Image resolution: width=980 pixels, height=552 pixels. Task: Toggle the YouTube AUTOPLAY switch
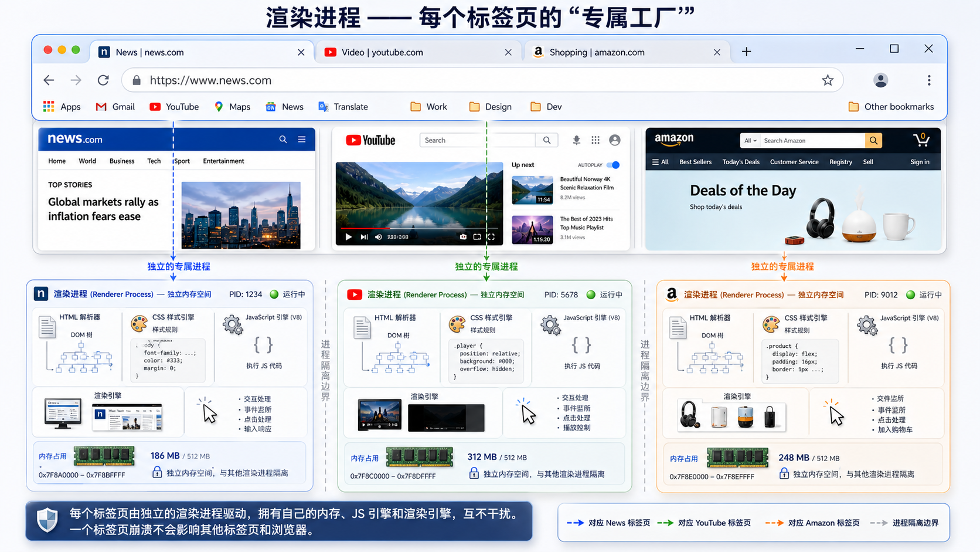tap(614, 165)
